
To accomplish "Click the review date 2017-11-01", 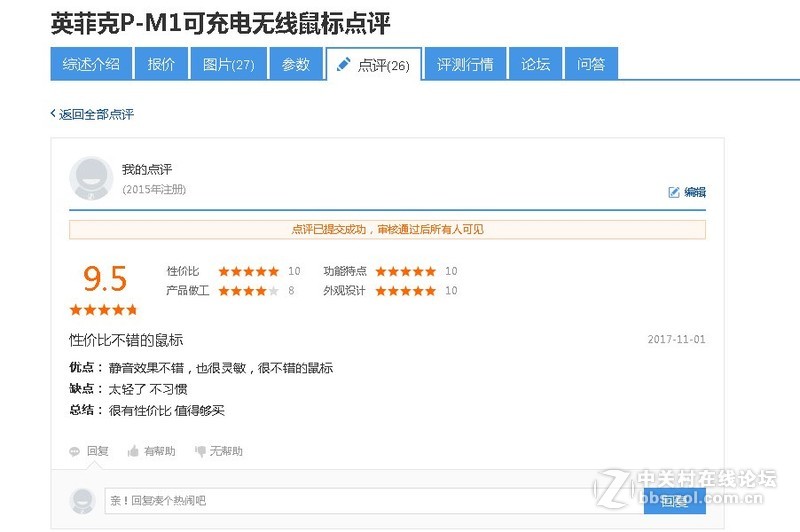I will [677, 339].
